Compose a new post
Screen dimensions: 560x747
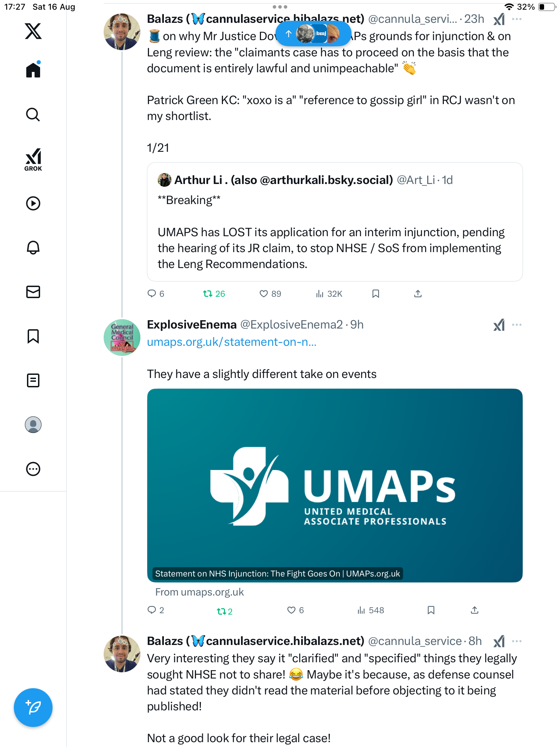coord(33,707)
